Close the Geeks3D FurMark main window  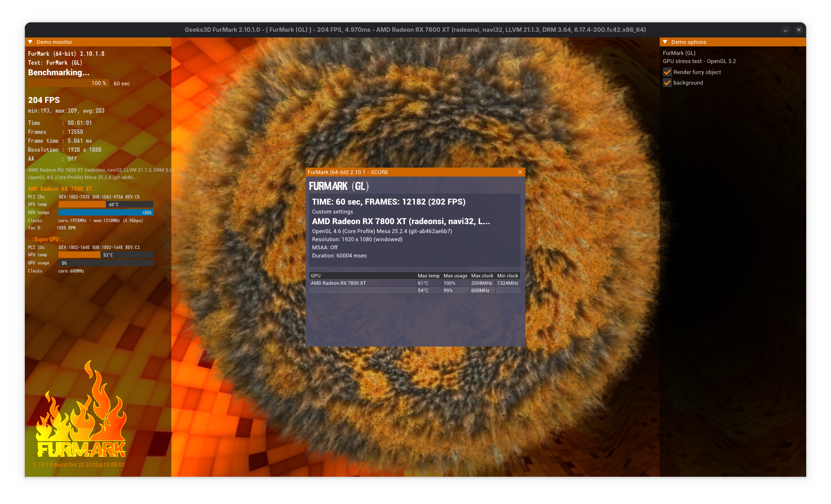(x=798, y=30)
